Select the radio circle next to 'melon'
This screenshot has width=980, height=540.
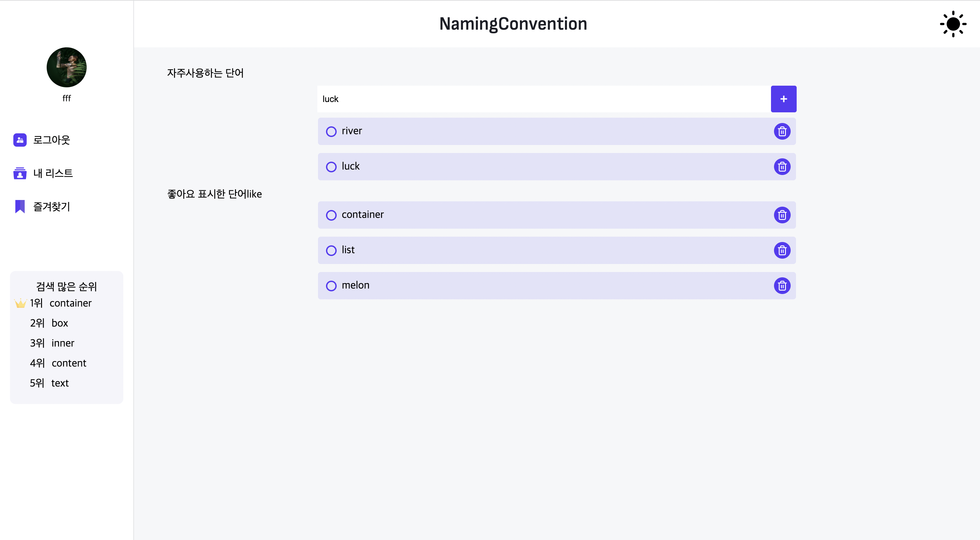pyautogui.click(x=331, y=286)
